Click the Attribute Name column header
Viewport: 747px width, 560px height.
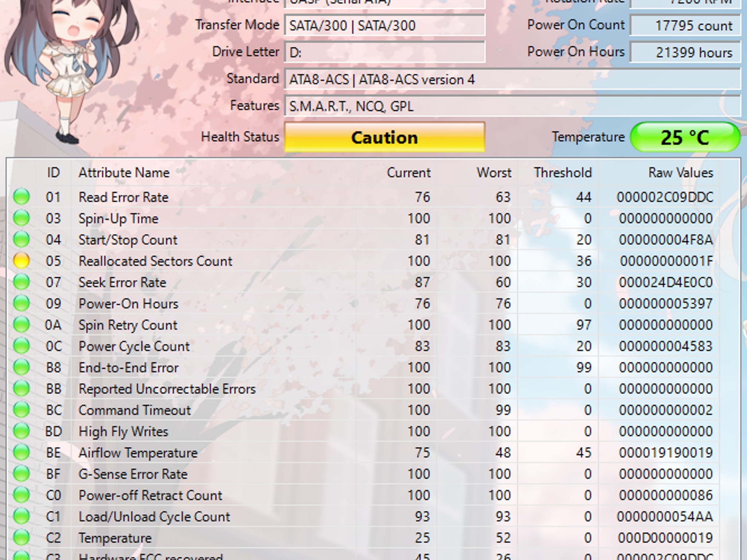pos(124,172)
